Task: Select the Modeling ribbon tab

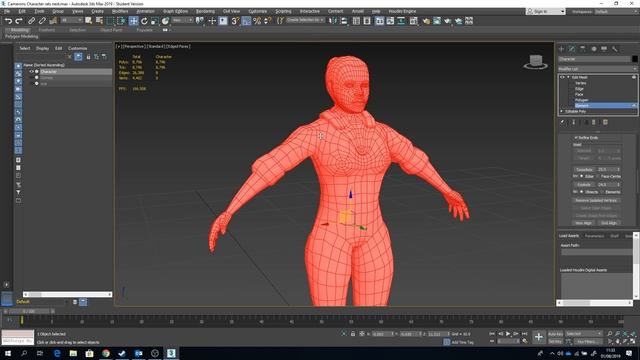Action: (x=19, y=30)
